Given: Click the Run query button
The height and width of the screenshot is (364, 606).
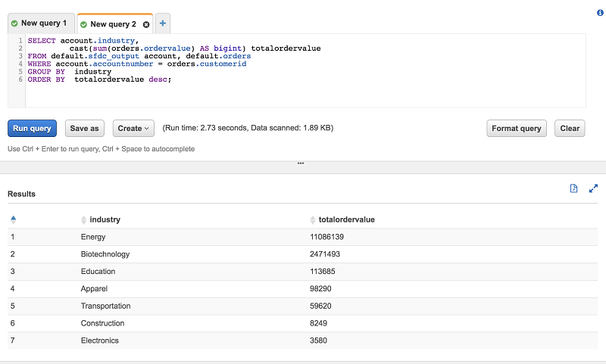Looking at the screenshot, I should tap(32, 128).
